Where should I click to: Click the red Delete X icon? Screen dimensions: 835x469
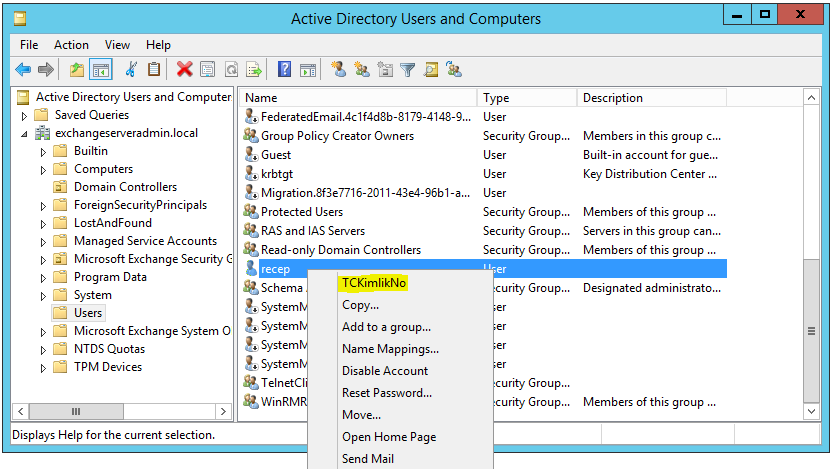[x=184, y=69]
